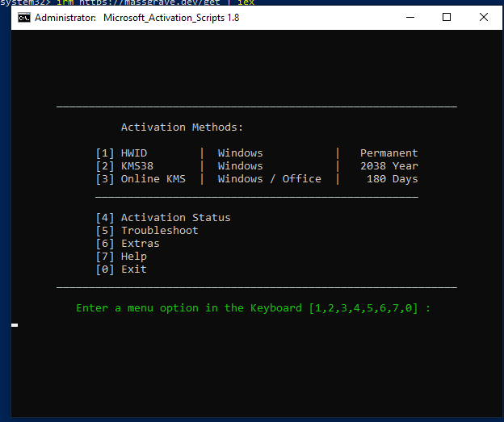Click the 'irm' command in the PowerShell window behind
Viewport: 504px width, 422px height.
tap(65, 2)
